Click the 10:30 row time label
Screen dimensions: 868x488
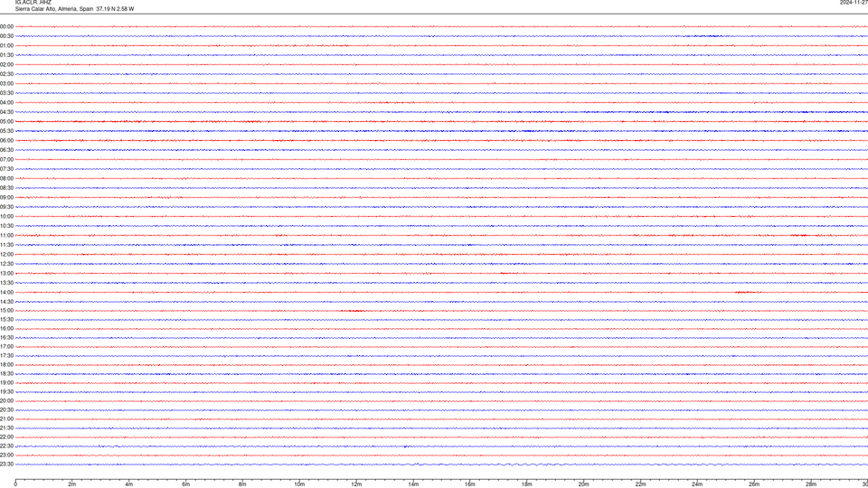click(x=6, y=226)
